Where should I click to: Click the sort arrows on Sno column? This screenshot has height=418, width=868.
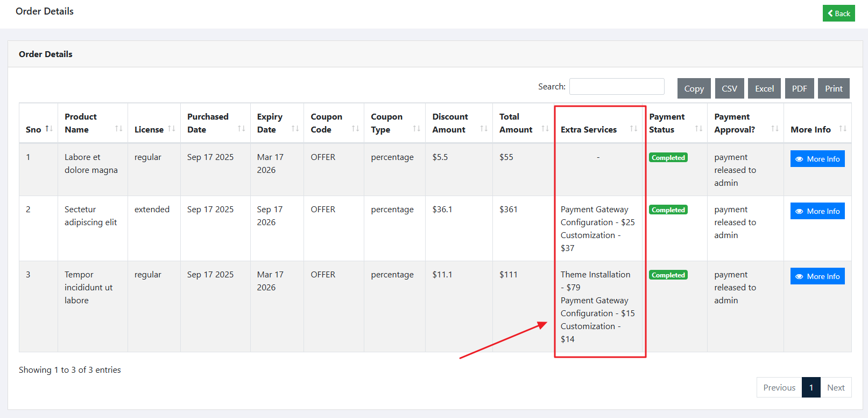tap(49, 129)
